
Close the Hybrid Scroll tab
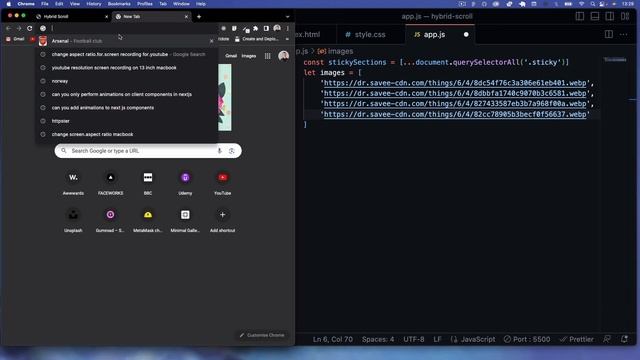click(107, 17)
